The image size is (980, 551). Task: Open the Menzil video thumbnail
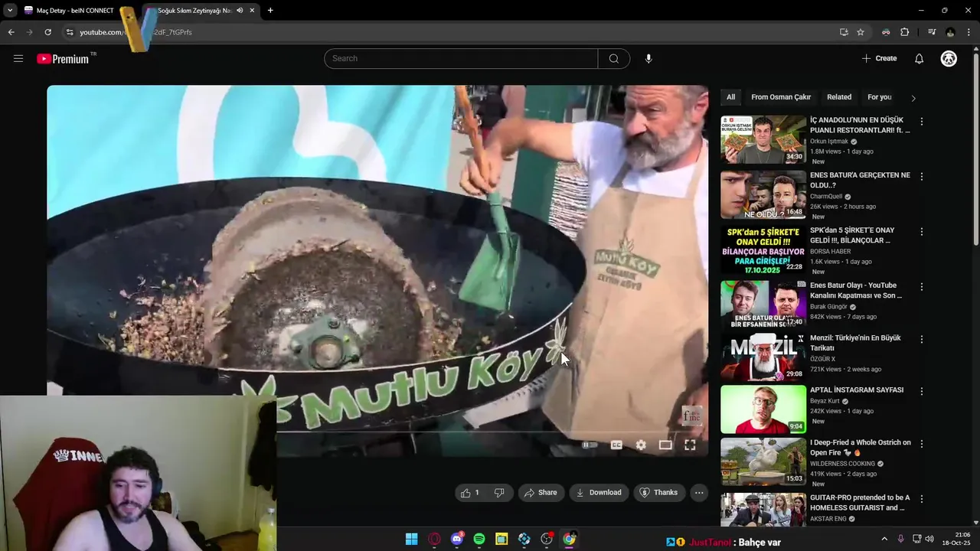(763, 357)
